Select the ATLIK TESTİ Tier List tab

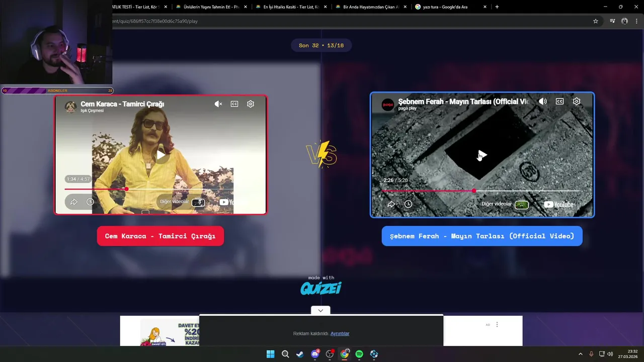point(138,7)
